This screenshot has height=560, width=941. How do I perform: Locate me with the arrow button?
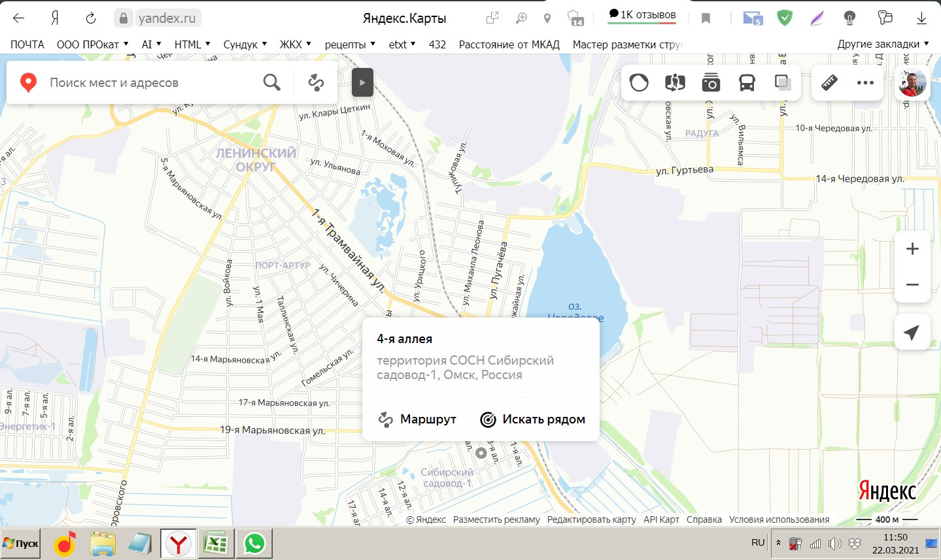pyautogui.click(x=912, y=333)
